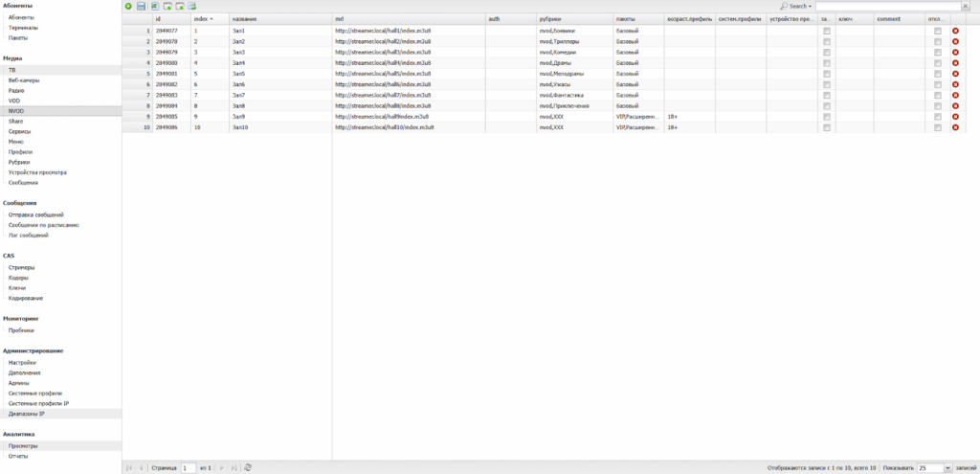
Task: Clear the search field with X button
Action: [x=966, y=7]
